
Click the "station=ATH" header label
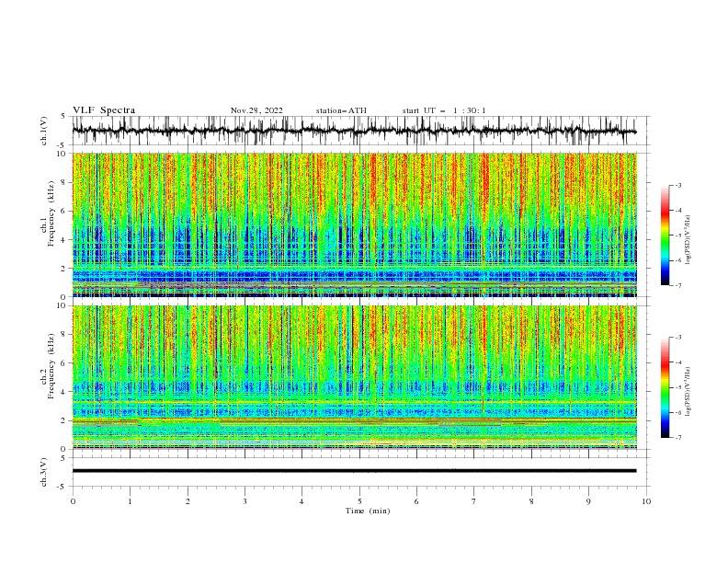341,110
